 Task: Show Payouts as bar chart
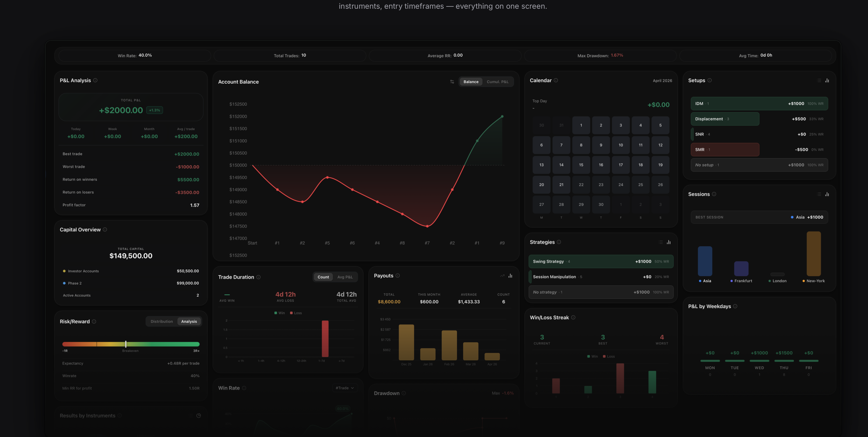point(510,276)
